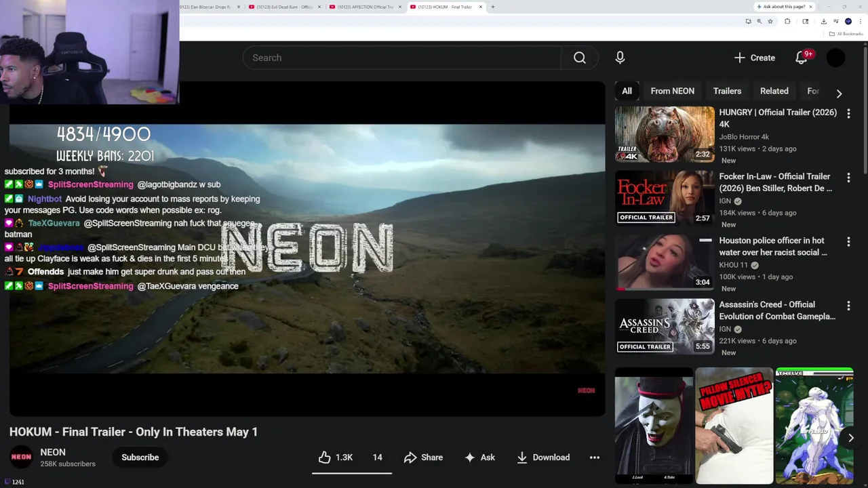Open options menu for Houston police officer video
This screenshot has height=488, width=868.
(848, 242)
